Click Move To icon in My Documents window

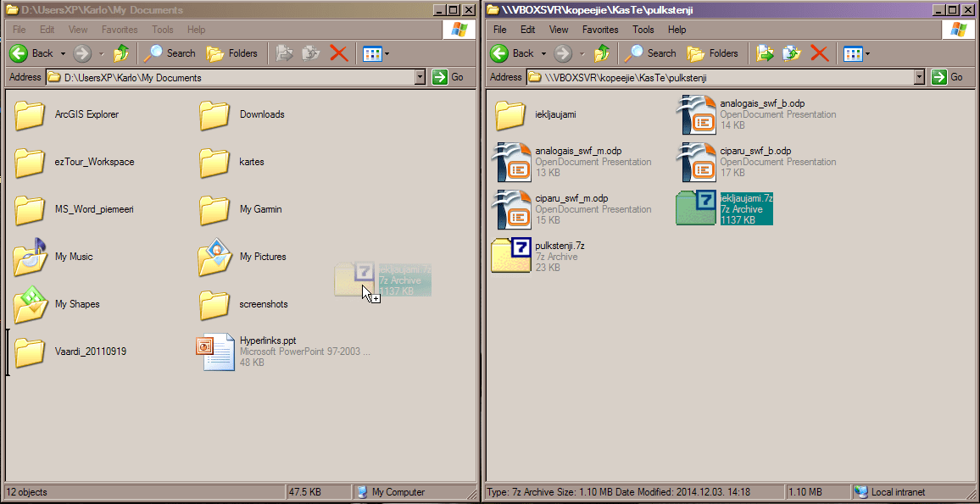(x=284, y=53)
